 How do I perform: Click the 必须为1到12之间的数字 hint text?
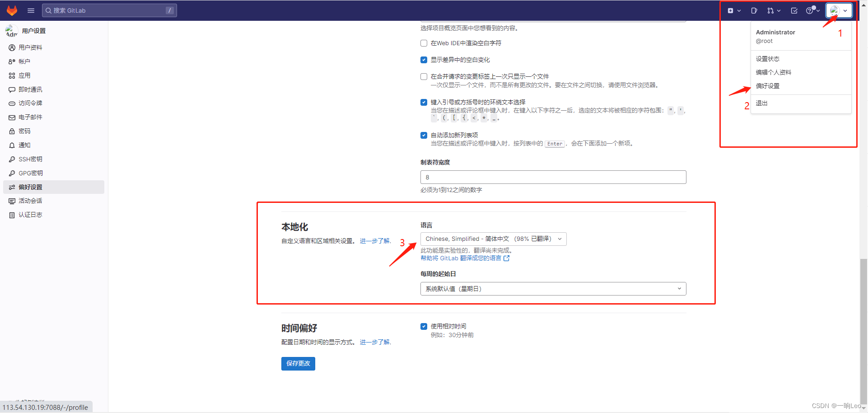(451, 190)
